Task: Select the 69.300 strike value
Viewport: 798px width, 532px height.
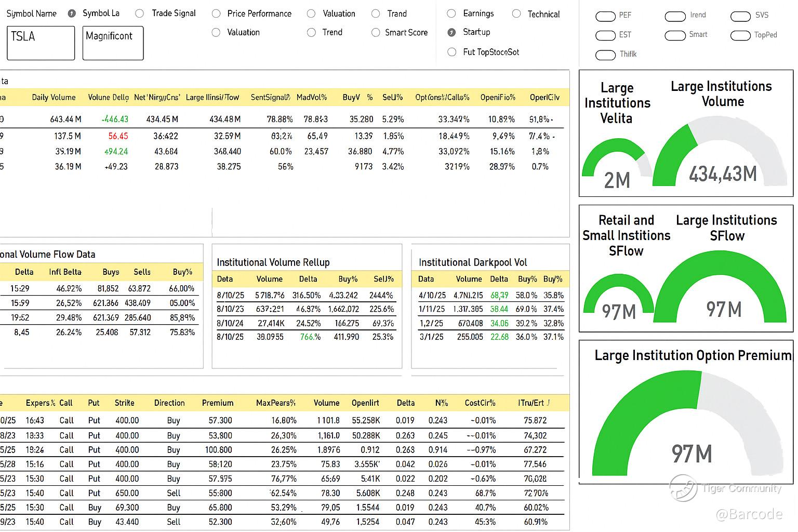Action: tap(127, 508)
